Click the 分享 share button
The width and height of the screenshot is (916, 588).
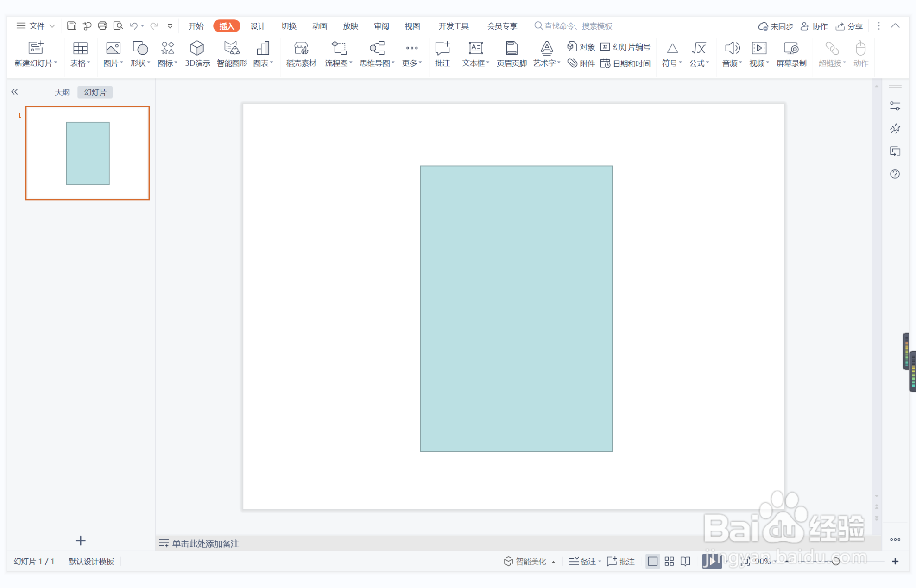click(849, 26)
